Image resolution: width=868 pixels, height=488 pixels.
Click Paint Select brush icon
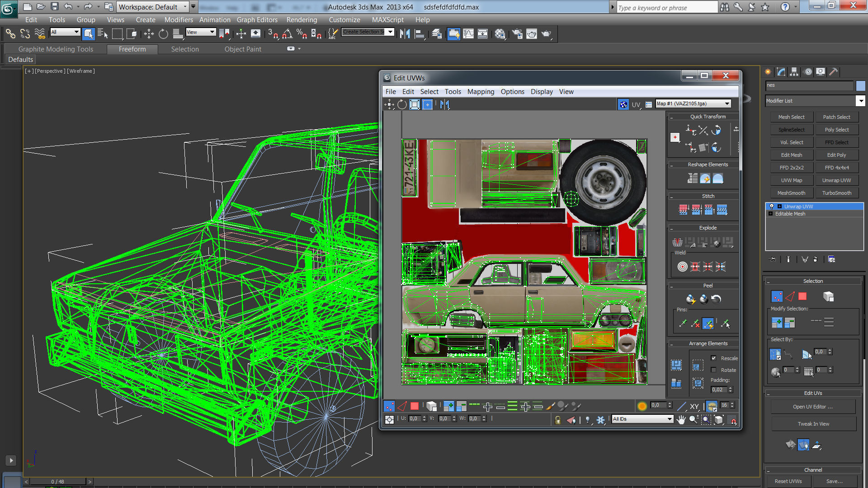click(x=551, y=406)
